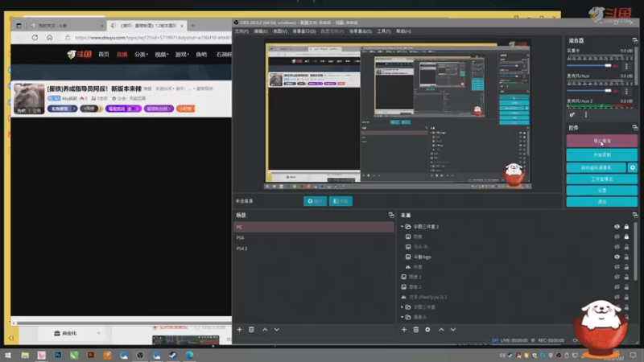
Task: Hide the 字图三件套 2 group
Action: (x=617, y=227)
